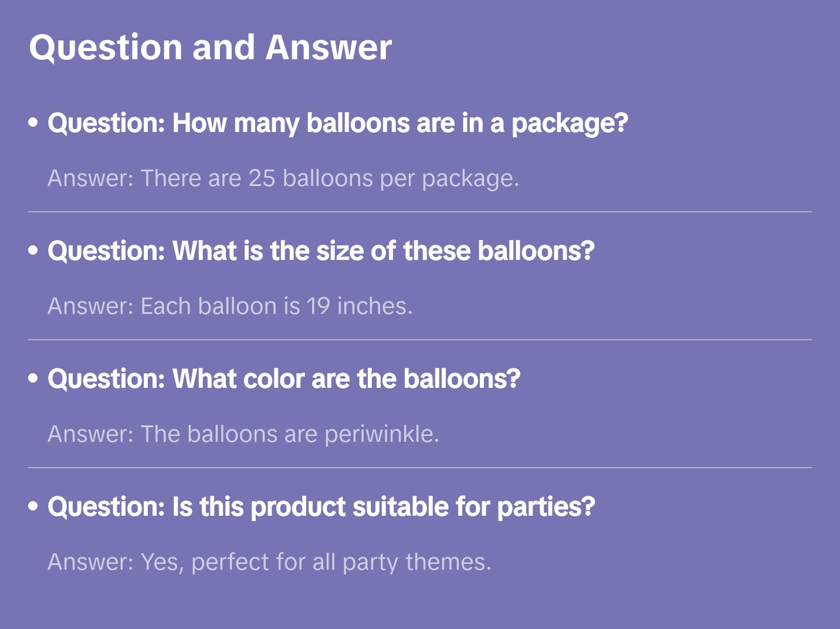Click the "Question and Answer" heading
Image resolution: width=840 pixels, height=629 pixels.
tap(210, 48)
